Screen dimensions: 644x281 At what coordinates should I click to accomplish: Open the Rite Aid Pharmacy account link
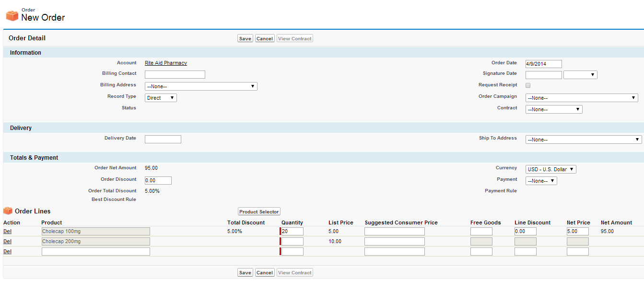click(x=166, y=63)
